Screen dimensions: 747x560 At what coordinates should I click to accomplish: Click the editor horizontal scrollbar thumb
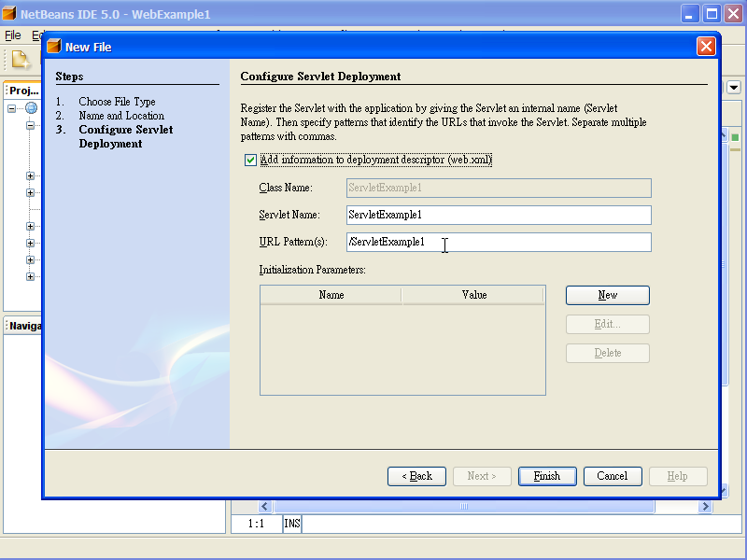point(464,506)
